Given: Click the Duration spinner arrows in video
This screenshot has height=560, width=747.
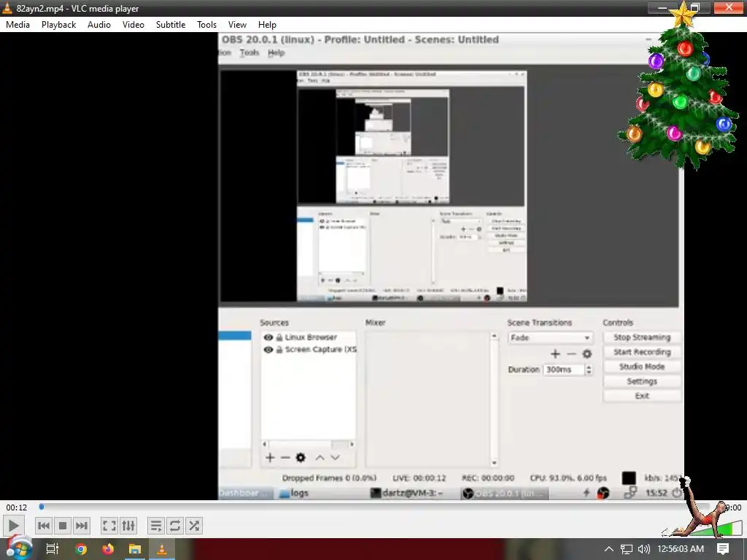Looking at the screenshot, I should [589, 370].
